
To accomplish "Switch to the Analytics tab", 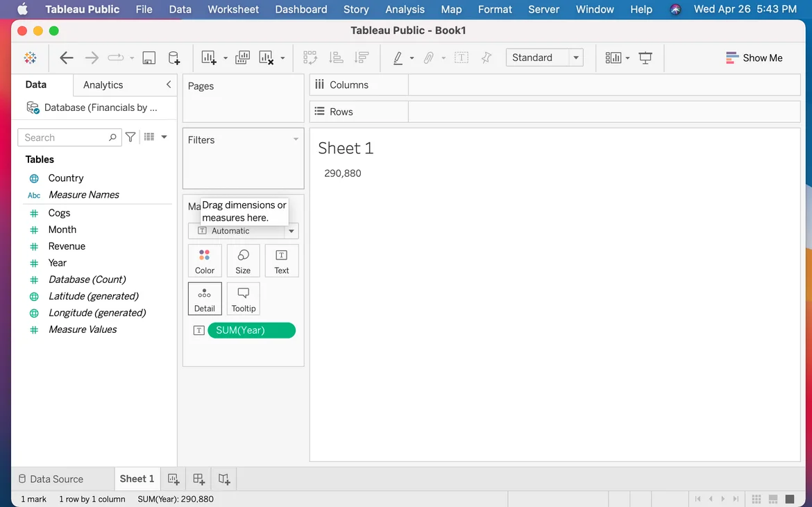I will pos(103,85).
